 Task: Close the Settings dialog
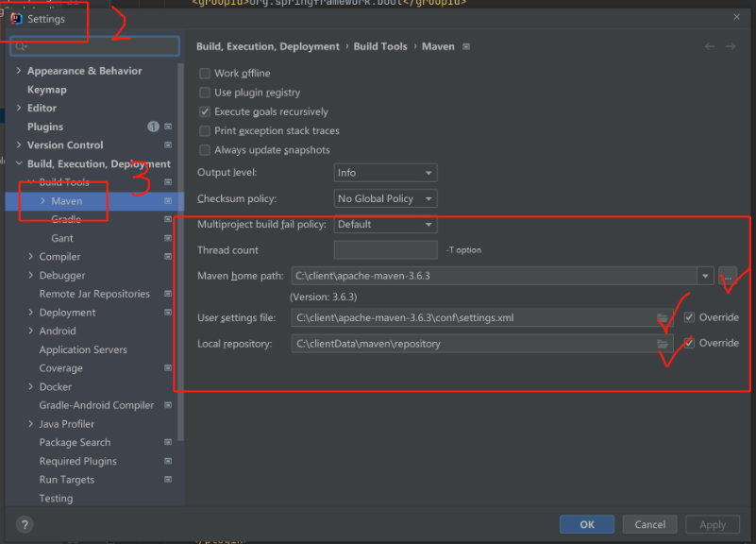pyautogui.click(x=736, y=17)
